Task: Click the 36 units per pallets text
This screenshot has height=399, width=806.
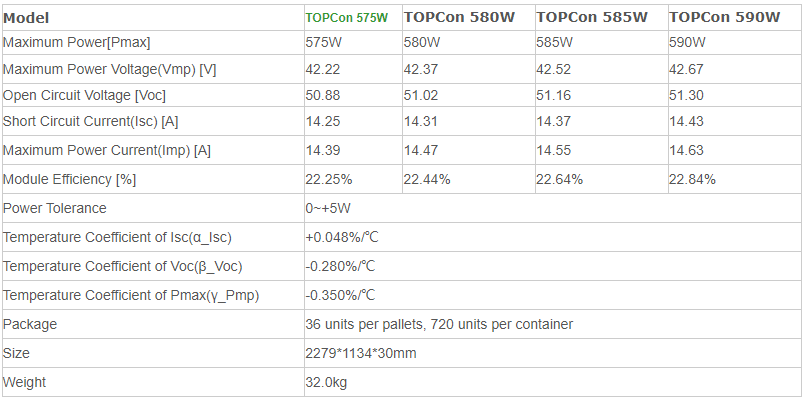Action: [364, 324]
